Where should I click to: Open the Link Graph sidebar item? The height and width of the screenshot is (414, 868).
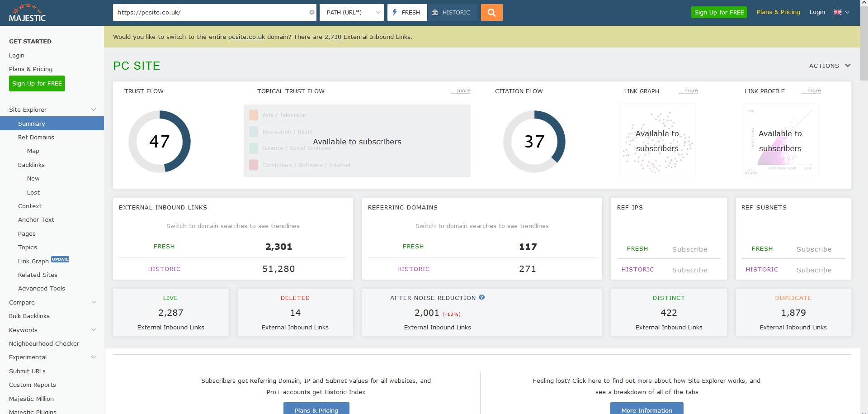coord(33,261)
